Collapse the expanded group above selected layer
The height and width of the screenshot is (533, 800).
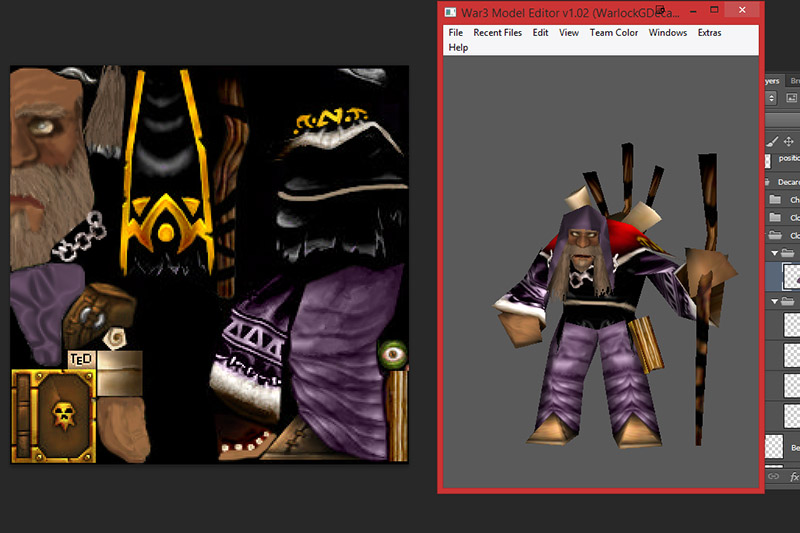tap(774, 253)
